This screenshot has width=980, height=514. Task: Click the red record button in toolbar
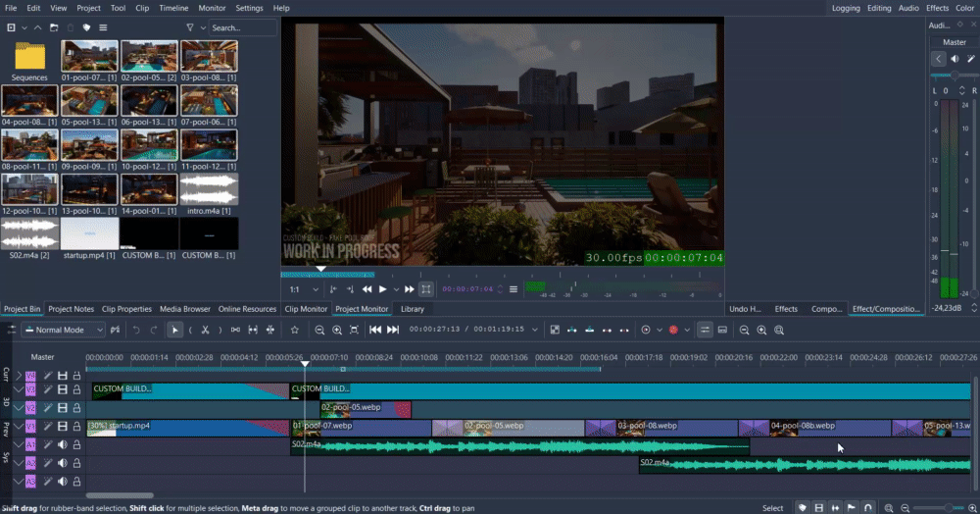click(x=673, y=330)
